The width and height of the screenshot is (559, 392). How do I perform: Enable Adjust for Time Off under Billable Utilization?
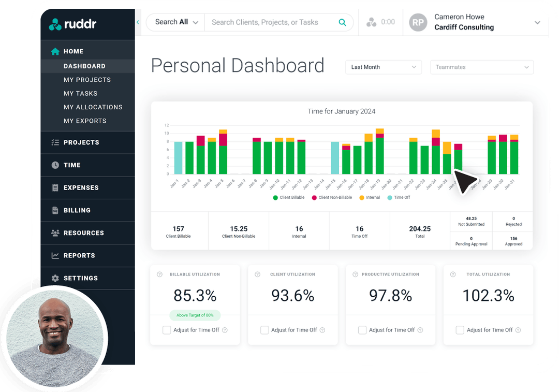pos(167,330)
